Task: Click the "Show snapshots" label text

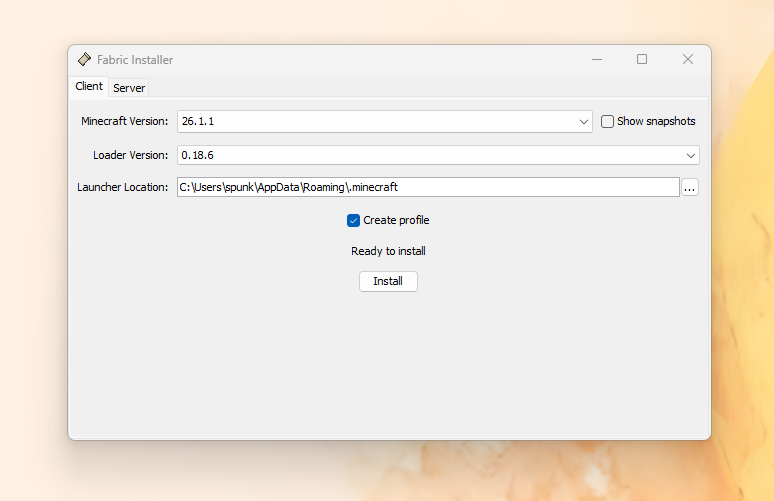Action: coord(656,122)
